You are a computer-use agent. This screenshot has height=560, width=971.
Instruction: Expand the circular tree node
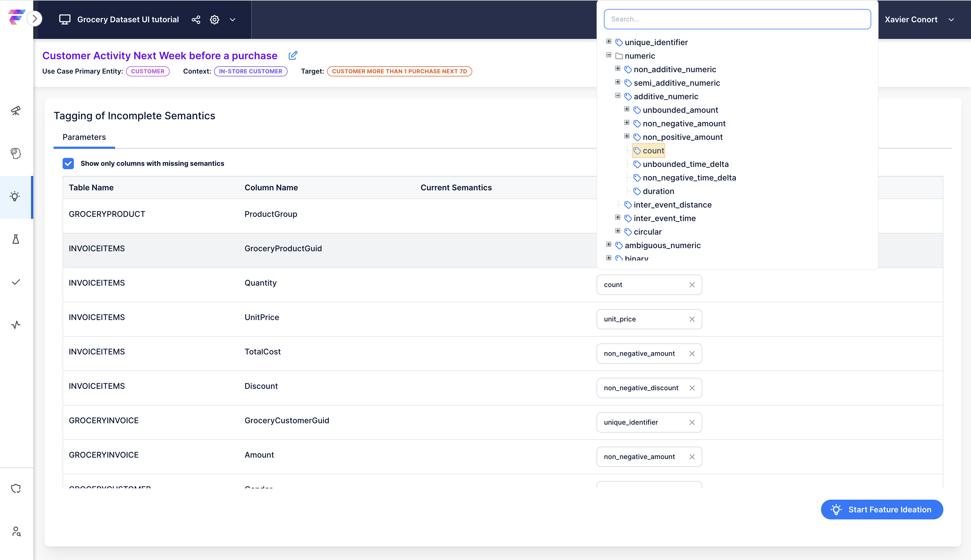(618, 231)
